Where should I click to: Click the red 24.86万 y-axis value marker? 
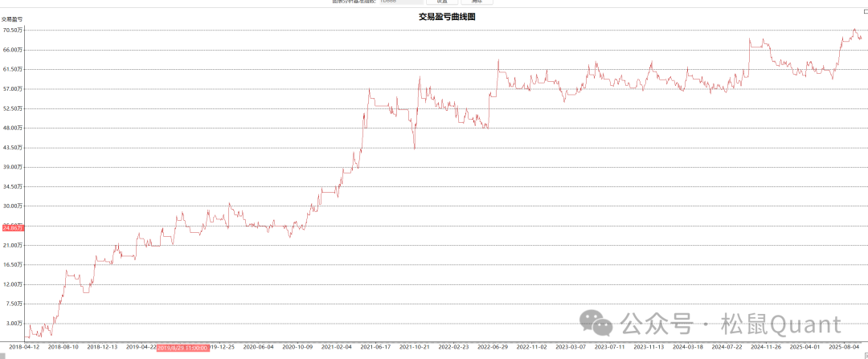click(12, 227)
